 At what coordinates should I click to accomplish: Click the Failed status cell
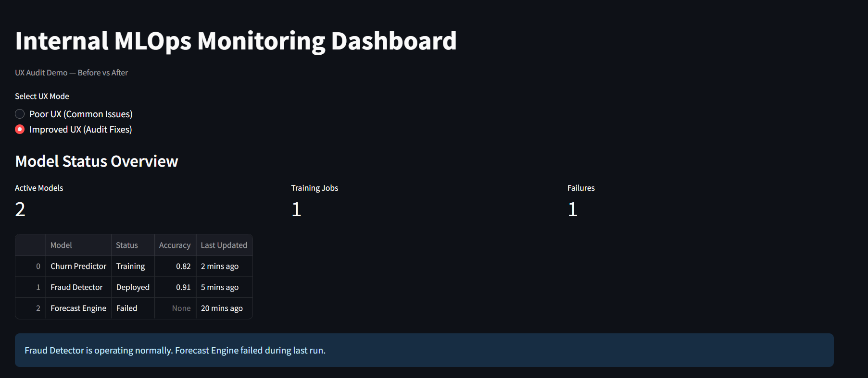[x=127, y=308]
